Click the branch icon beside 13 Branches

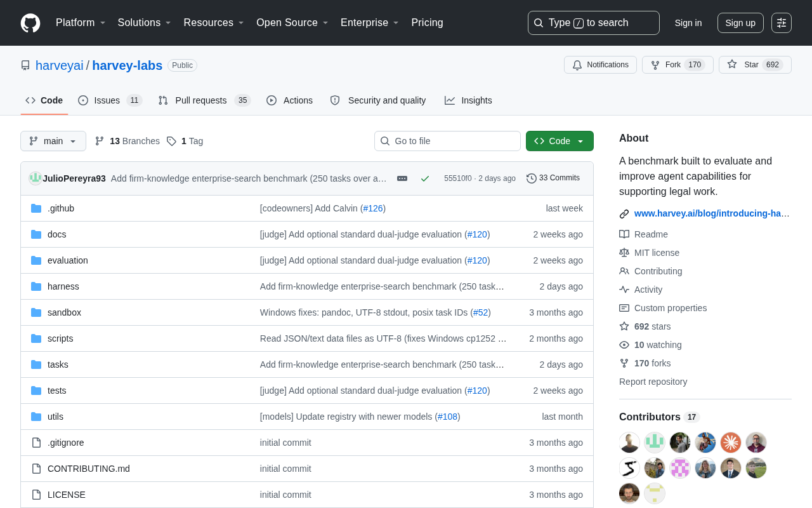tap(100, 141)
